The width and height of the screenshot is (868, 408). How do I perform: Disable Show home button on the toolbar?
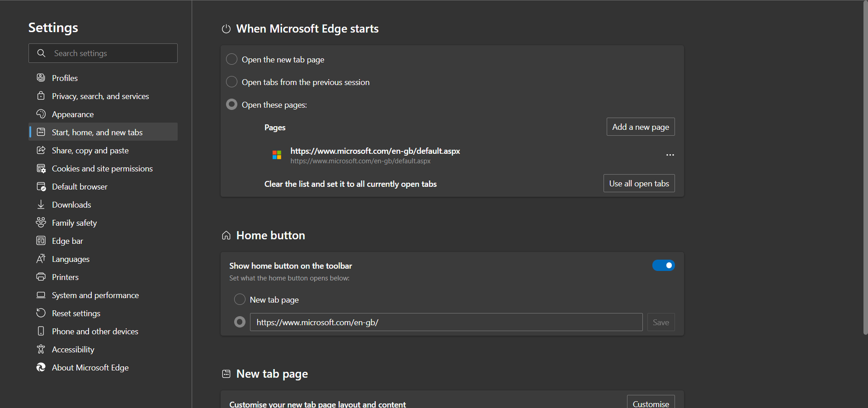(663, 265)
